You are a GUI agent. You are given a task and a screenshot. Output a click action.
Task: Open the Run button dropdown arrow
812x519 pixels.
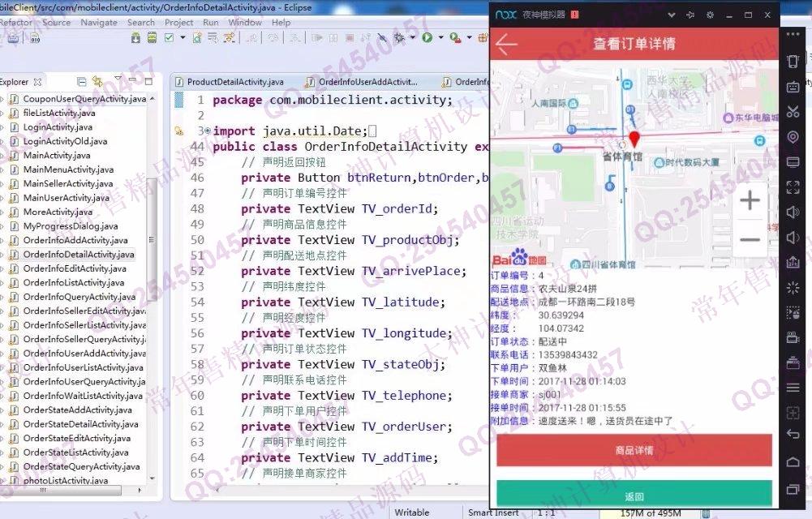(440, 37)
